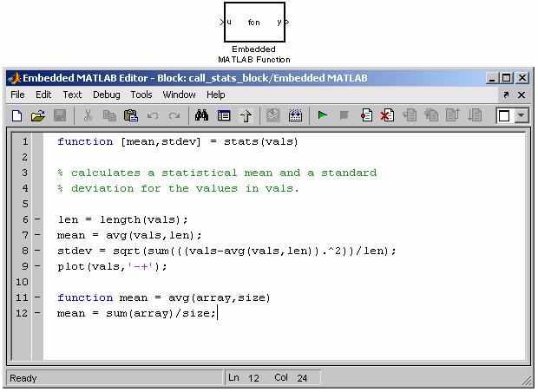538x392 pixels.
Task: Click the comment 'deviation for the values in vals.'
Action: [185, 188]
